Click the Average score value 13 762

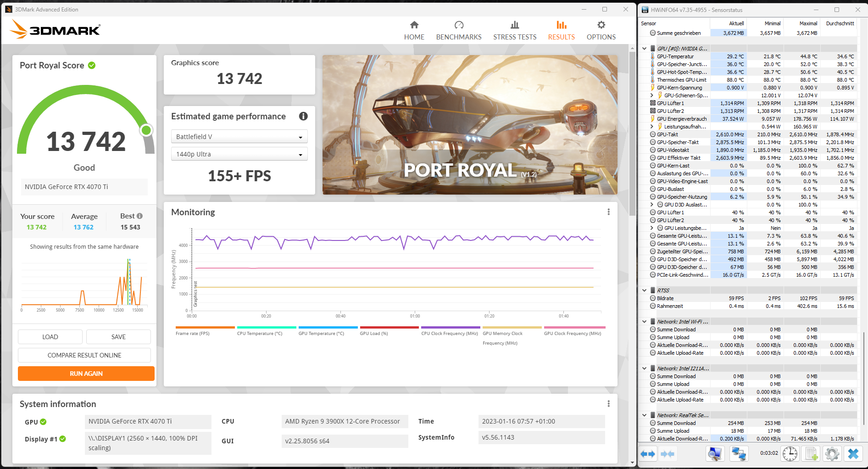[x=83, y=227]
